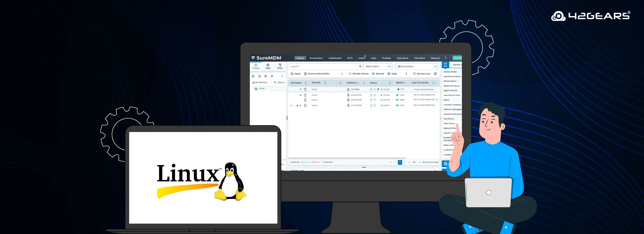The width and height of the screenshot is (644, 234).
Task: Go to the last page of devices
Action: pyautogui.click(x=409, y=162)
